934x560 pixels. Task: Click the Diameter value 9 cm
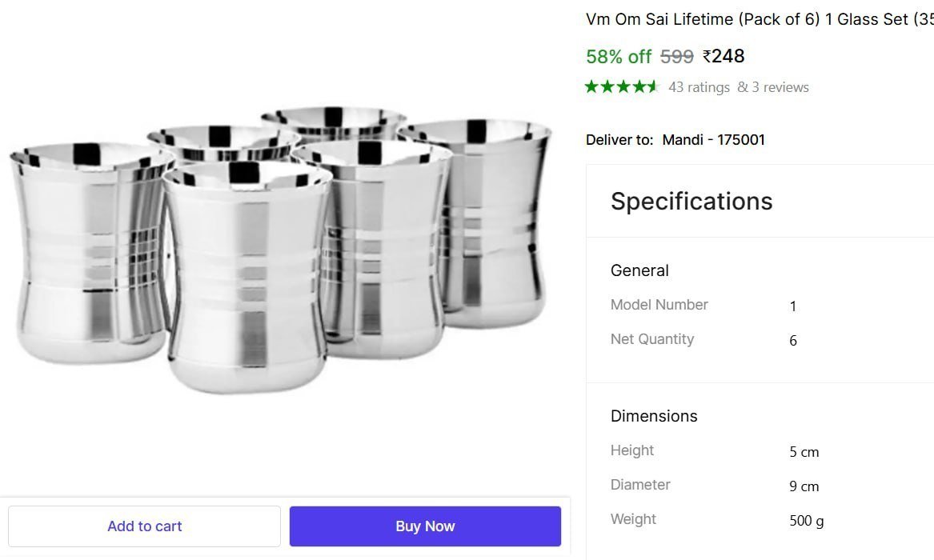tap(804, 486)
